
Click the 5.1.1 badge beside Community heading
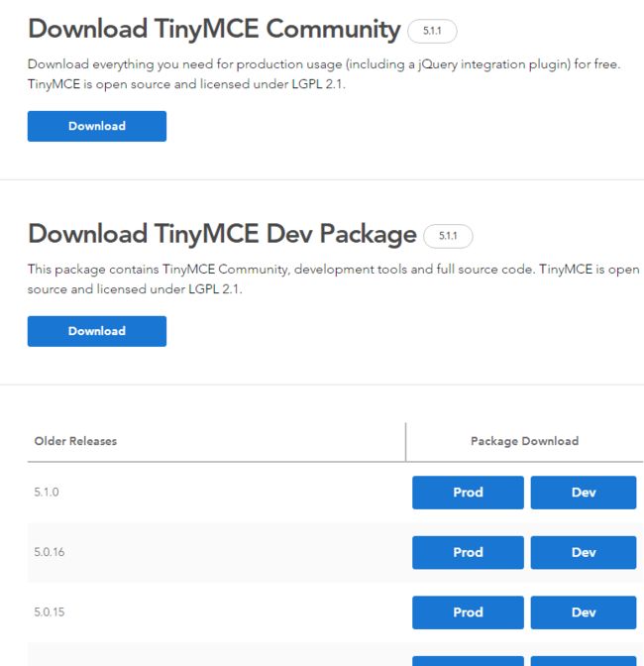point(432,31)
